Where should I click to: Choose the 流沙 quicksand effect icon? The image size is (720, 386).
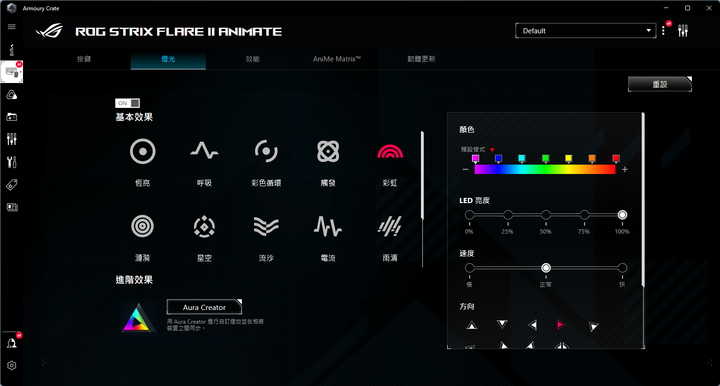266,226
